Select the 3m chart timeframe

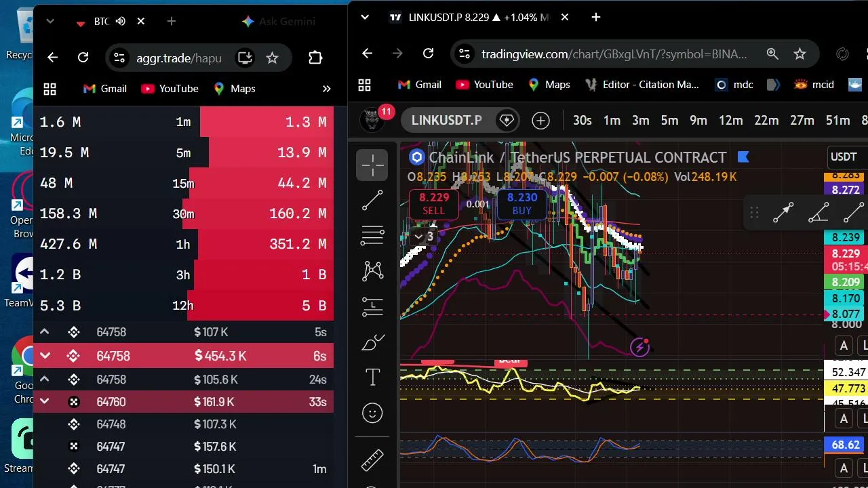(x=641, y=121)
